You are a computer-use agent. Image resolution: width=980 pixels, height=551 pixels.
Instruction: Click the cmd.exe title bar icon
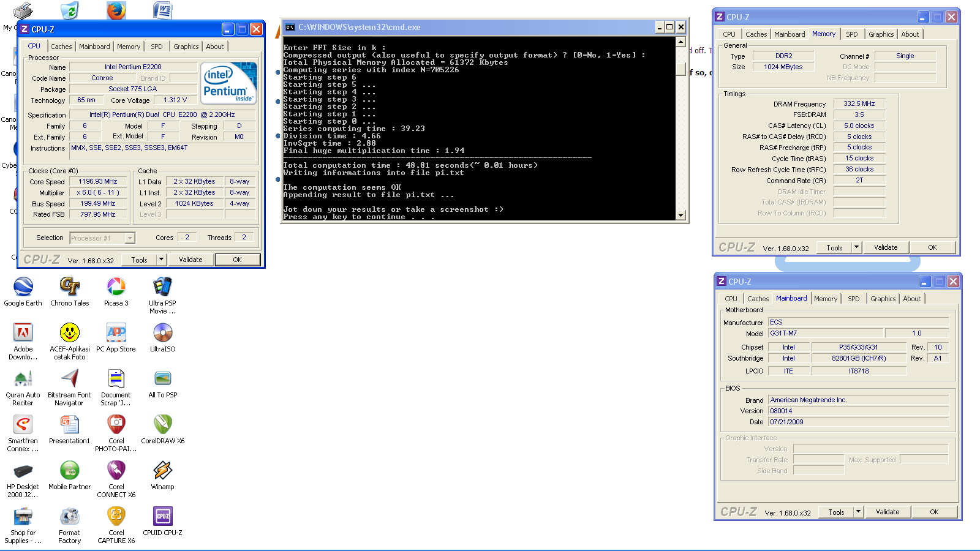(x=290, y=28)
